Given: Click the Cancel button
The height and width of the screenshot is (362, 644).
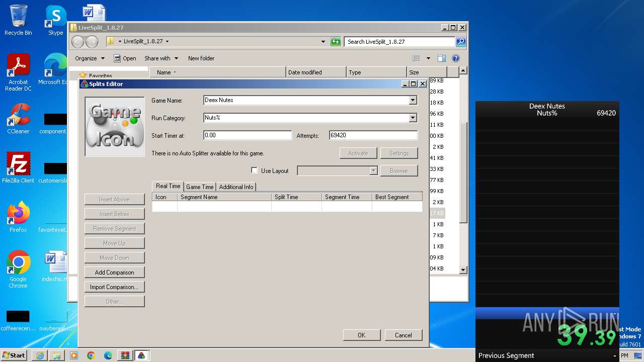Looking at the screenshot, I should (404, 335).
